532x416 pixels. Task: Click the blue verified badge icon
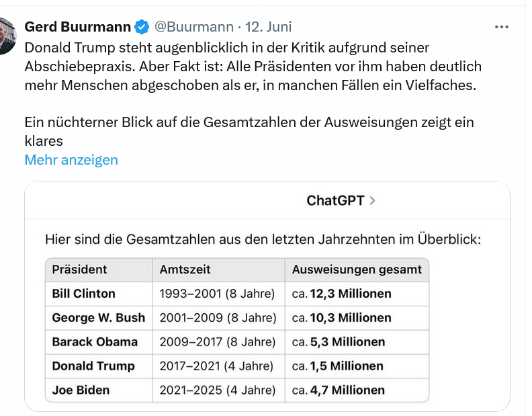[142, 27]
